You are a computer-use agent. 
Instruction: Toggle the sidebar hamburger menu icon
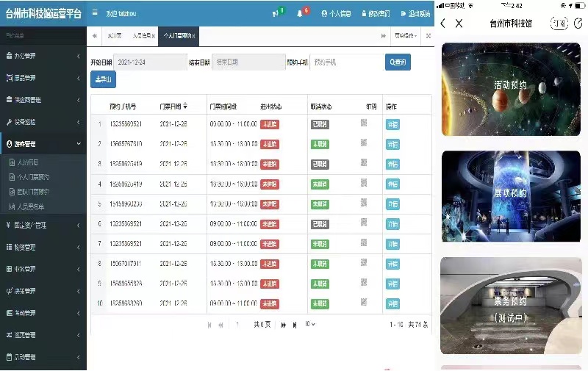[95, 13]
